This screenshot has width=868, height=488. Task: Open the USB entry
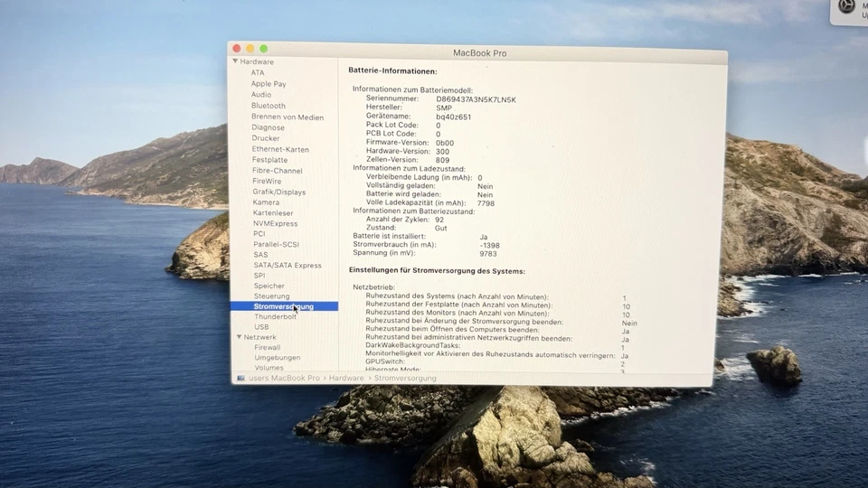tap(261, 327)
